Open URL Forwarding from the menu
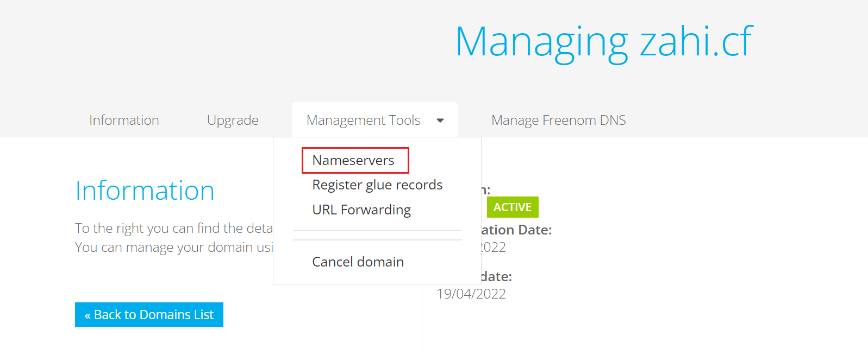Image resolution: width=868 pixels, height=355 pixels. click(361, 210)
